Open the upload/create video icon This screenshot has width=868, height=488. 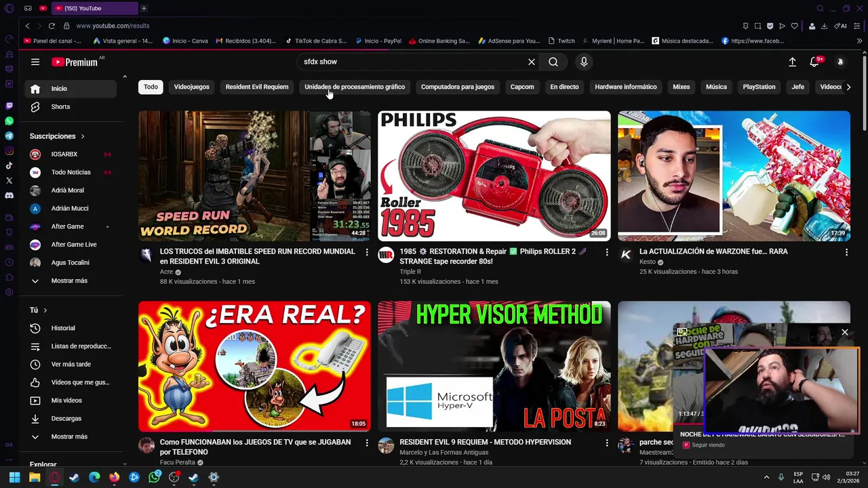(x=792, y=62)
